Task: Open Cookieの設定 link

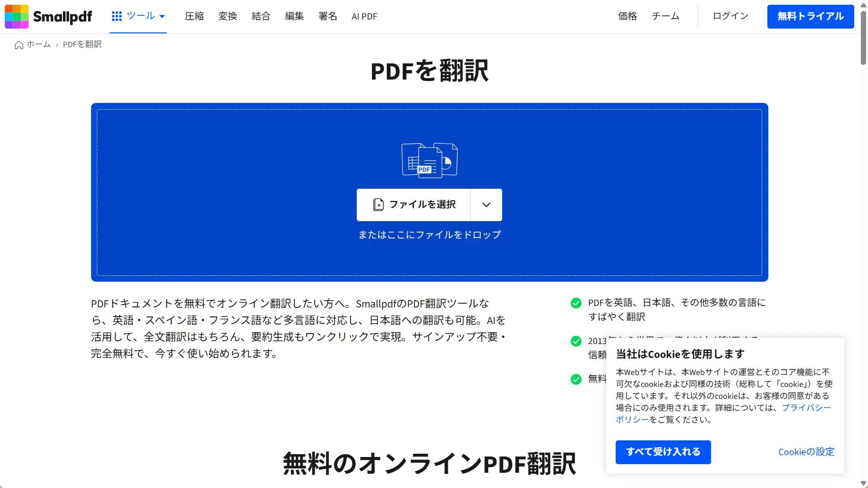Action: [806, 452]
